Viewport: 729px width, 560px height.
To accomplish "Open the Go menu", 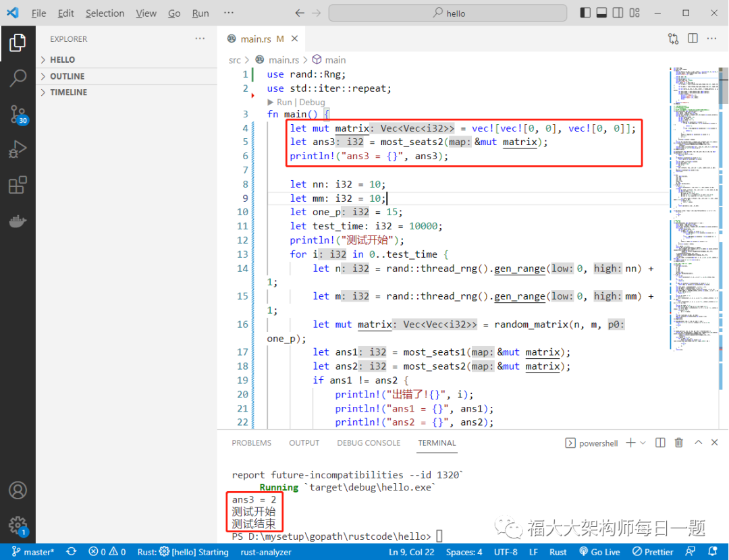I will click(x=174, y=13).
